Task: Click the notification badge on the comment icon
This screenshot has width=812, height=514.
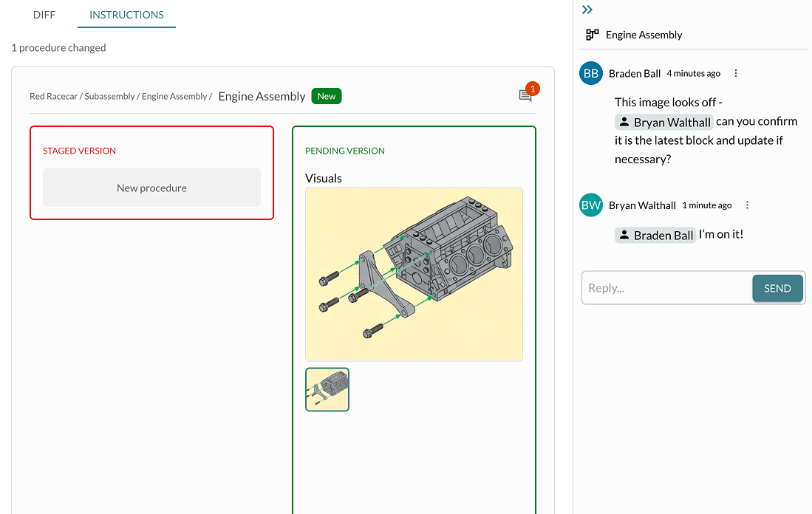Action: point(532,89)
